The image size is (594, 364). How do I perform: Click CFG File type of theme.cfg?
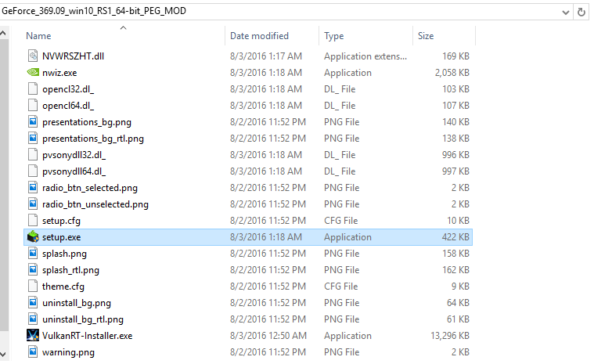tap(341, 287)
